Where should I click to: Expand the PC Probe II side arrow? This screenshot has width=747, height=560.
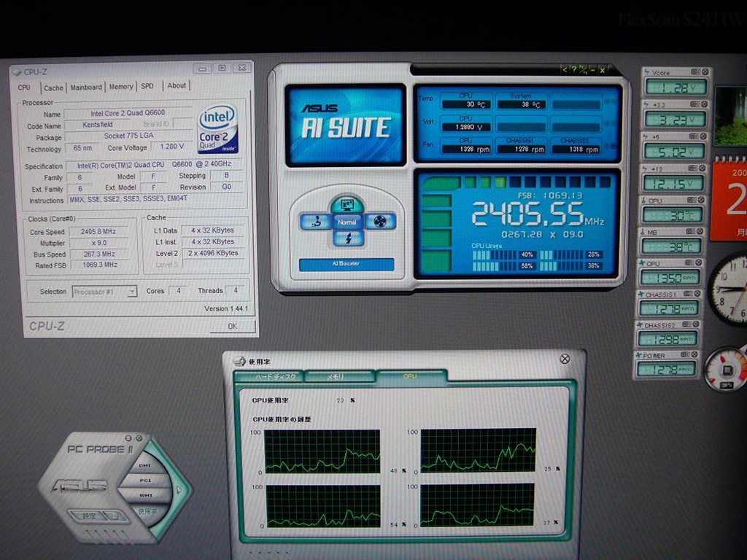click(179, 489)
